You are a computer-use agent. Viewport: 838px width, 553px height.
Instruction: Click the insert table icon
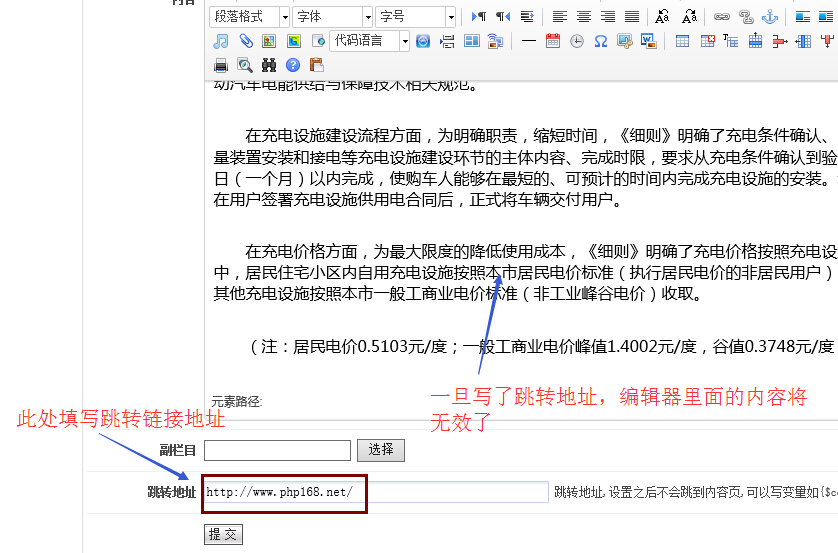(682, 41)
